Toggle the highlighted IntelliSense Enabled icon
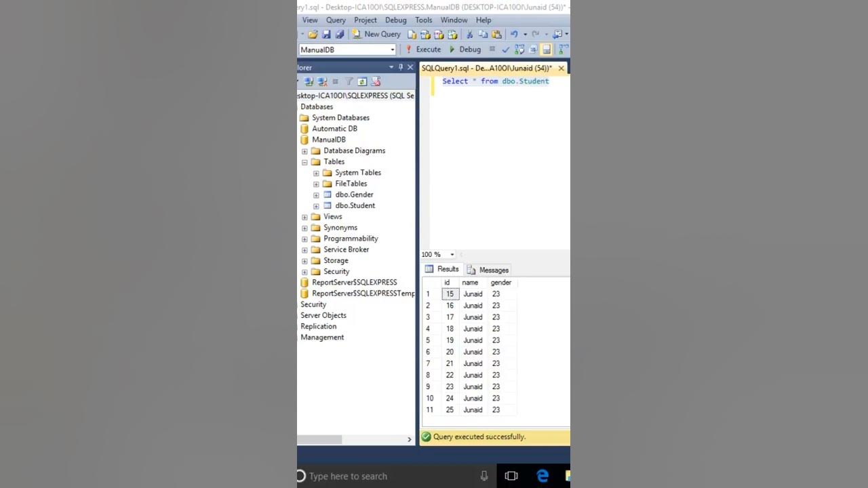 [x=547, y=49]
